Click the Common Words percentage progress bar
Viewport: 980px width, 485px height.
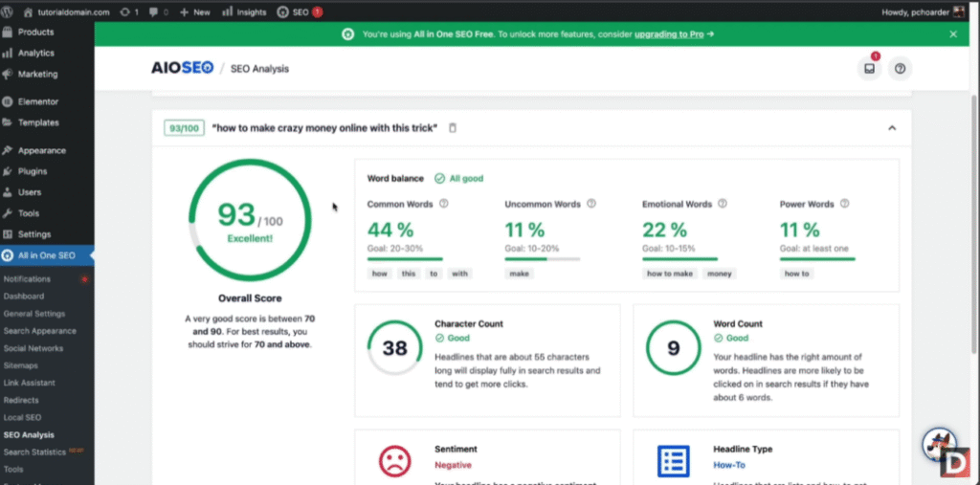pos(405,258)
